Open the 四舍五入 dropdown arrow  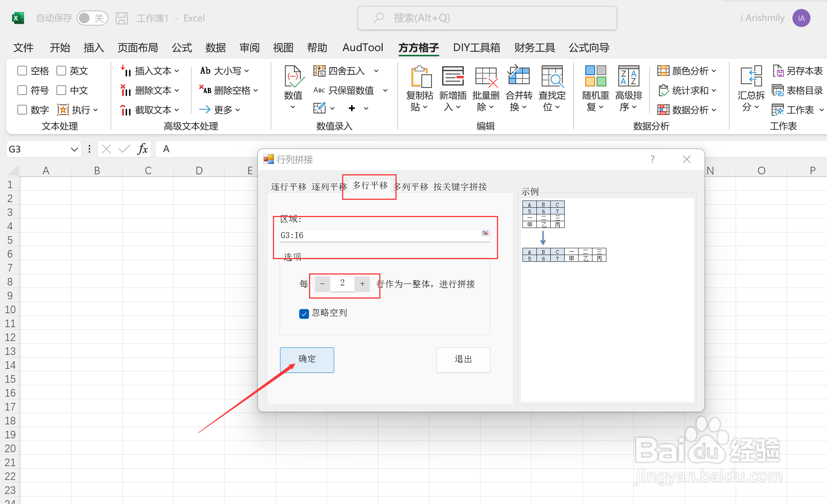[x=377, y=71]
